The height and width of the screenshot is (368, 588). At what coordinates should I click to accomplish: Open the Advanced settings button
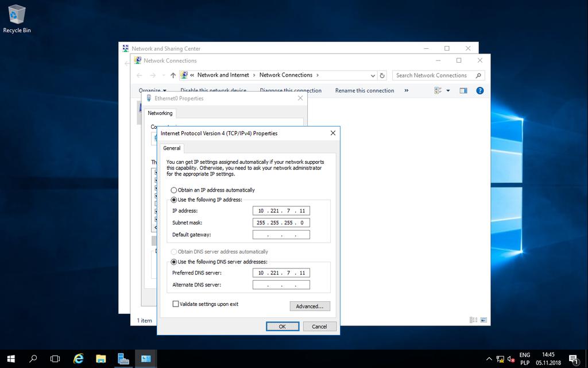coord(310,306)
